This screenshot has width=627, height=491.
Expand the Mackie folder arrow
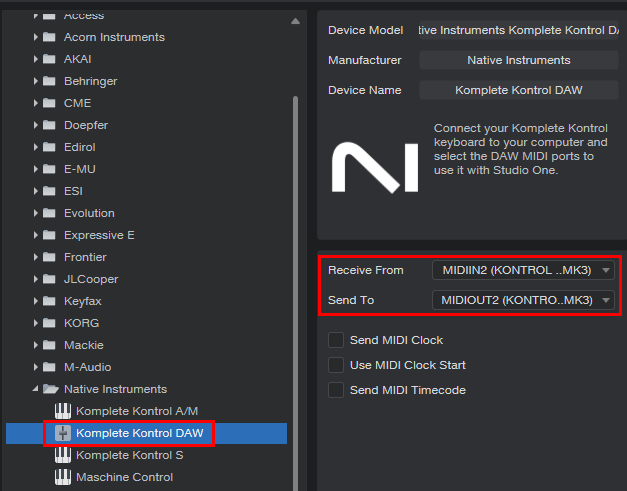point(36,345)
